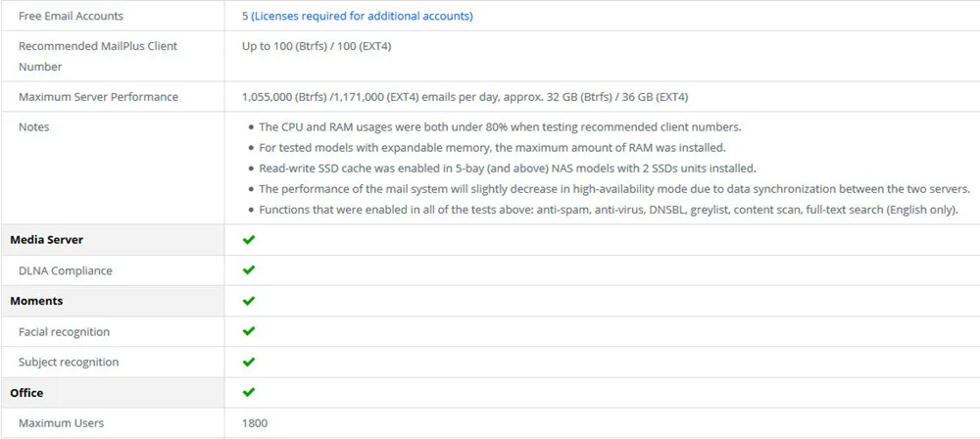Click the DLNA Compliance row label

coord(66,270)
